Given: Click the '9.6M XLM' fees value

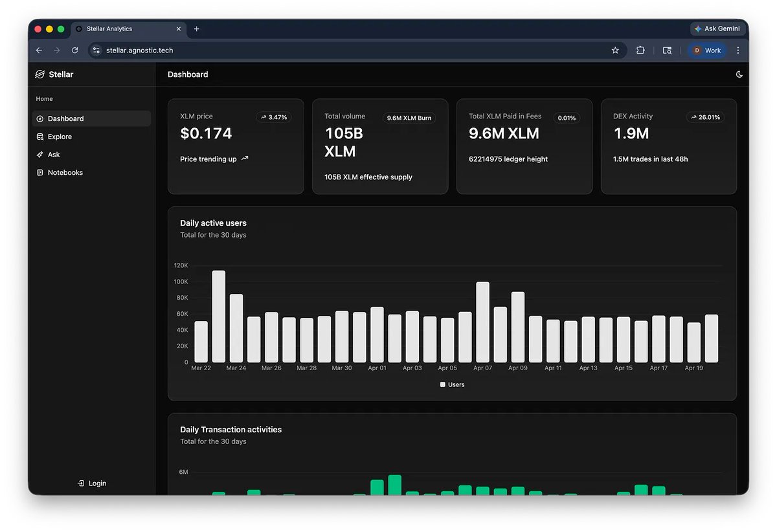Looking at the screenshot, I should click(504, 134).
